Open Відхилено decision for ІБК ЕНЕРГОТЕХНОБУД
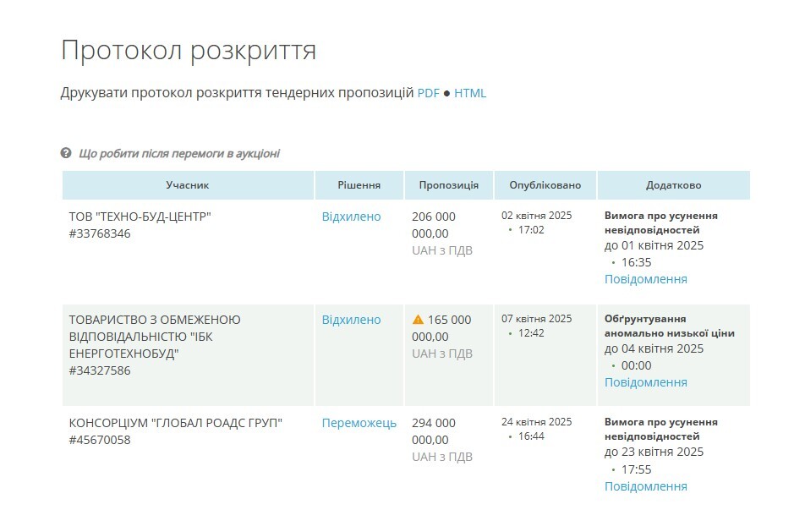This screenshot has width=805, height=532. 351,320
